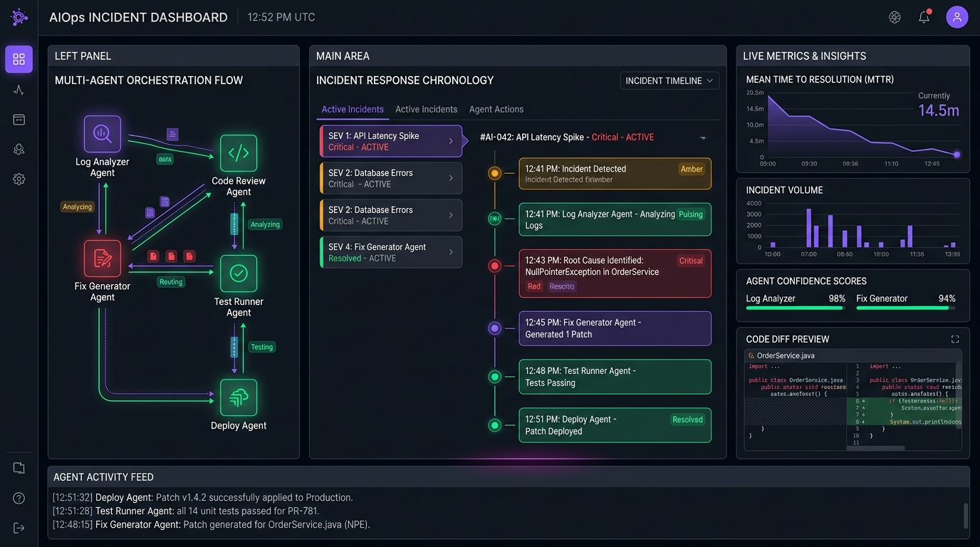Switch to the first Active Incidents tab
Viewport: 980px width, 547px height.
(x=353, y=109)
